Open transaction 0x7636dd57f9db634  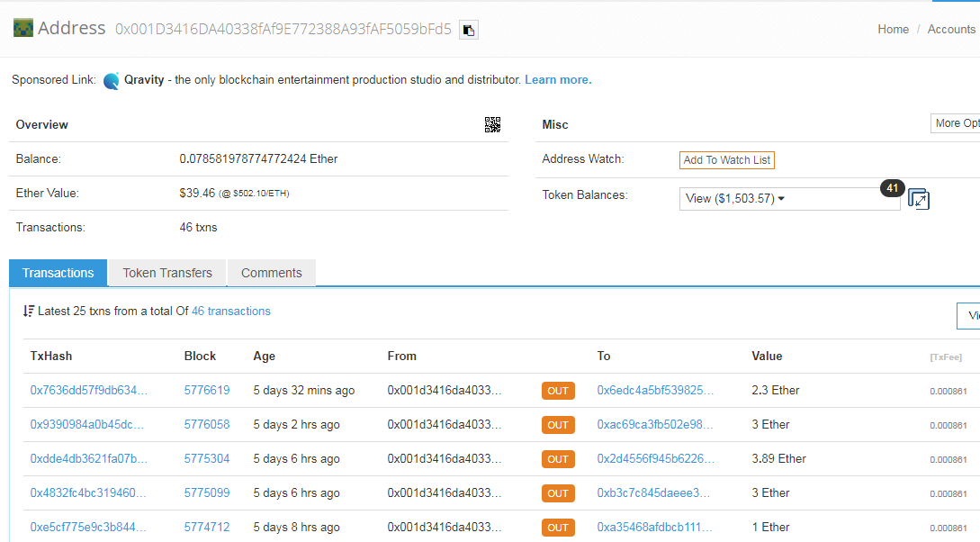point(89,390)
